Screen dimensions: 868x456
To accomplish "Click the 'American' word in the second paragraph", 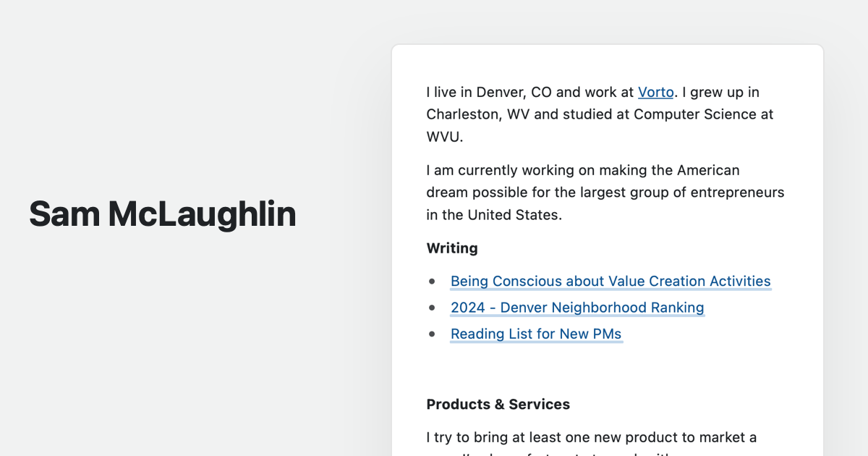I will pyautogui.click(x=708, y=171).
